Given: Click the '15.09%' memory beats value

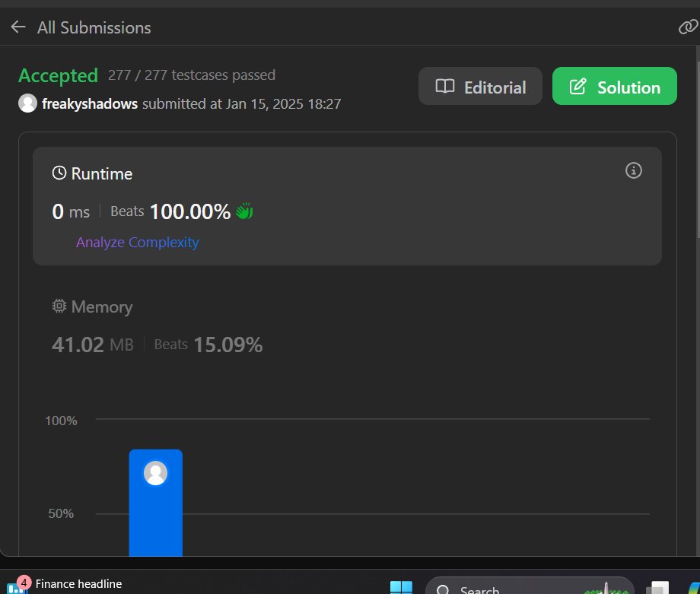Looking at the screenshot, I should click(228, 345).
